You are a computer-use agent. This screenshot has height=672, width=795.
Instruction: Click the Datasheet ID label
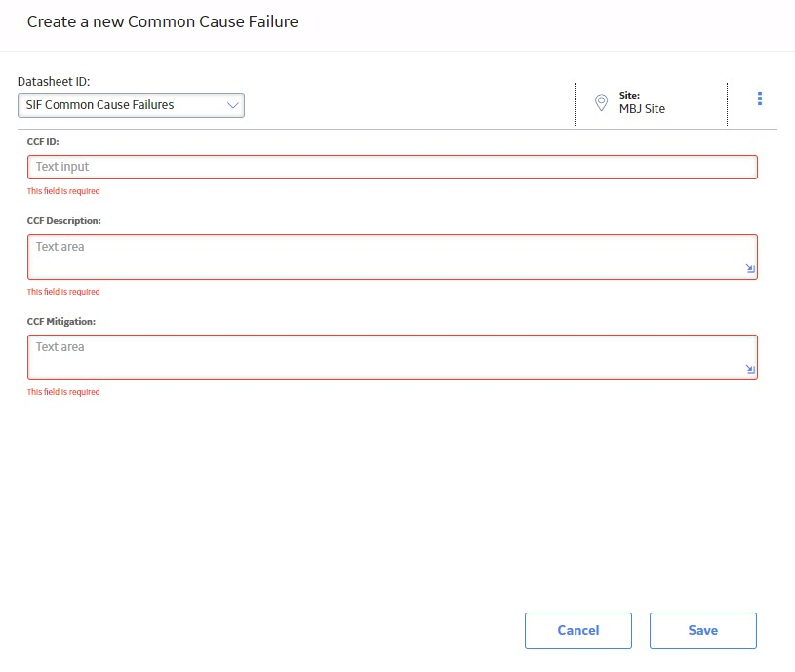[x=54, y=82]
